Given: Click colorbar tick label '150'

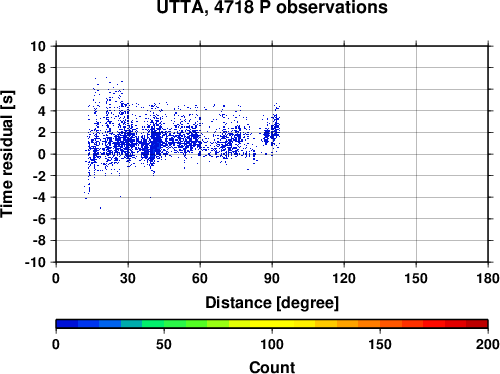Looking at the screenshot, I should [380, 344].
